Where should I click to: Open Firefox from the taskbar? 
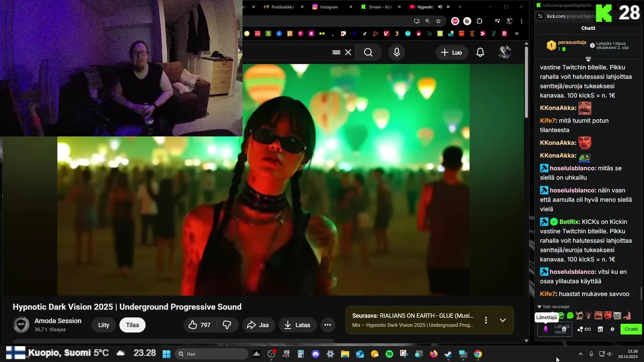433,354
